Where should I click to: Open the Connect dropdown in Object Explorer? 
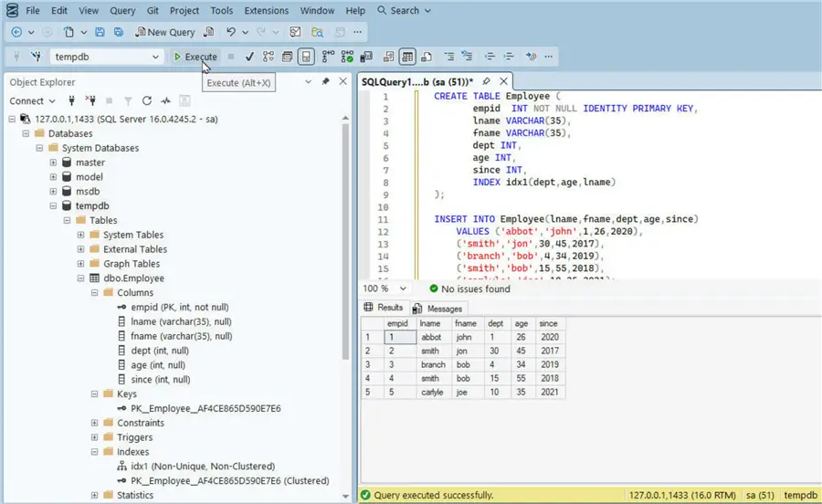[32, 100]
